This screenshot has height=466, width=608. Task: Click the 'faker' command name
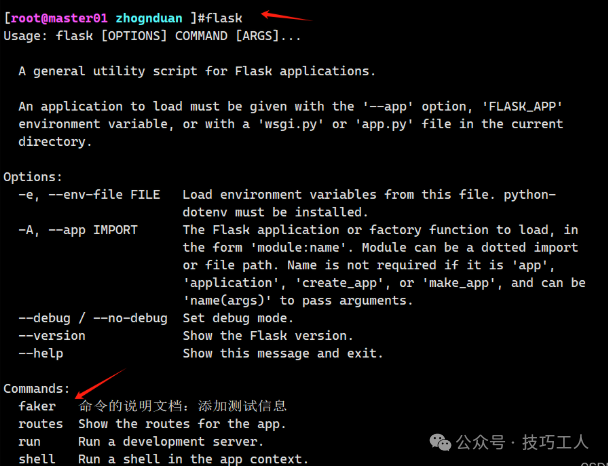tap(37, 406)
